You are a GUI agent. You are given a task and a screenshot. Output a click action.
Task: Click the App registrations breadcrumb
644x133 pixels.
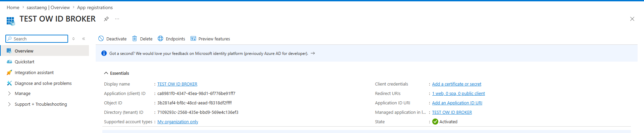point(95,7)
